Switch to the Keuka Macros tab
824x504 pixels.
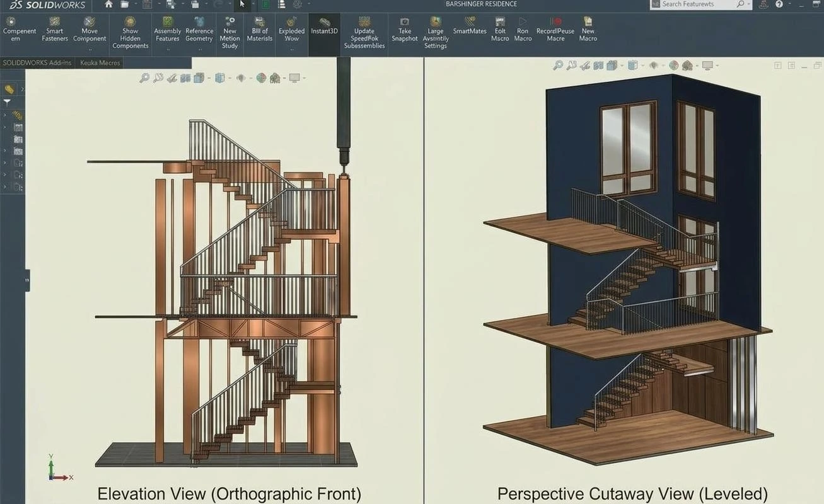[100, 63]
